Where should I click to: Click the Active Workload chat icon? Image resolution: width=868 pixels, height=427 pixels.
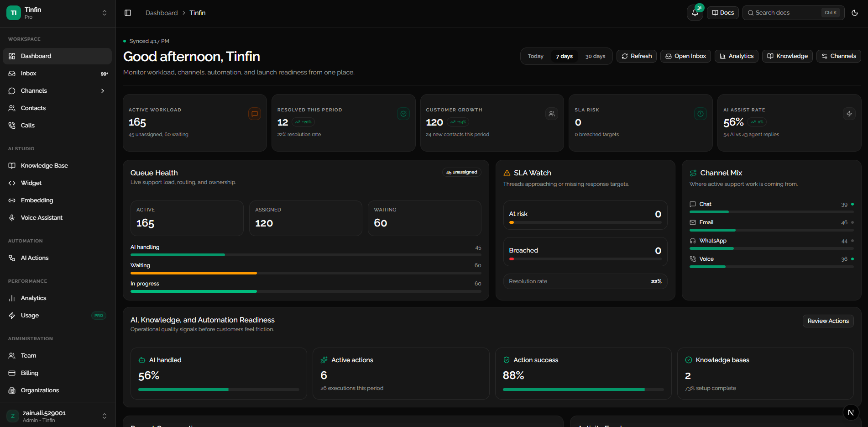[255, 114]
